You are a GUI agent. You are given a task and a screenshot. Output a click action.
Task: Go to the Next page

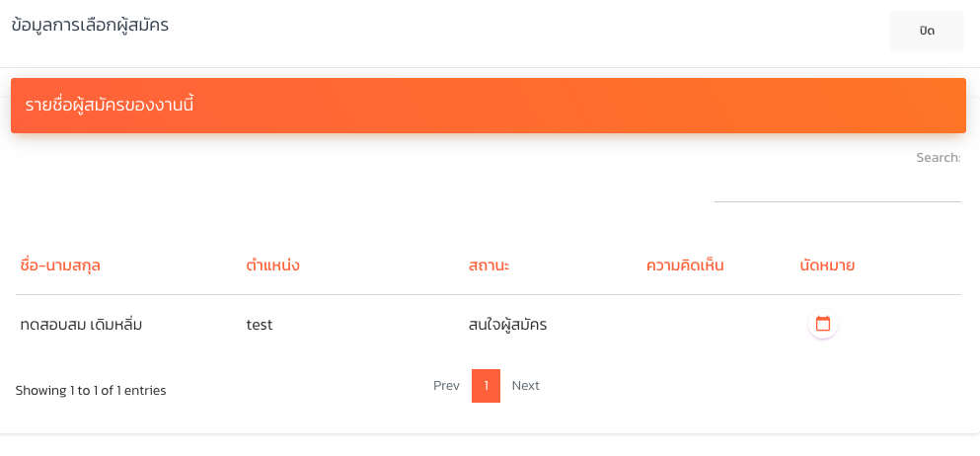[x=525, y=385]
